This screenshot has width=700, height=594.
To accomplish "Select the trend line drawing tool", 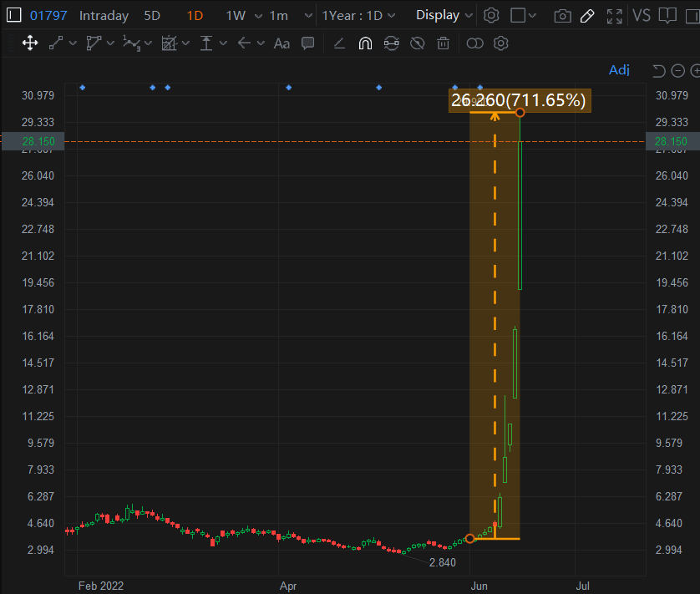I will click(56, 43).
